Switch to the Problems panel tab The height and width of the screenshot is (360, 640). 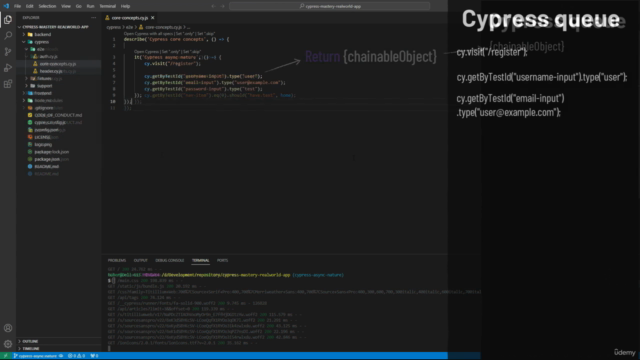[117, 260]
